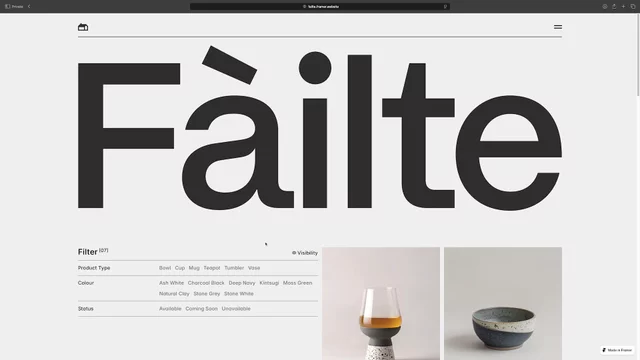Show tab overview icon
Viewport: 640px width, 360px height.
pyautogui.click(x=633, y=7)
